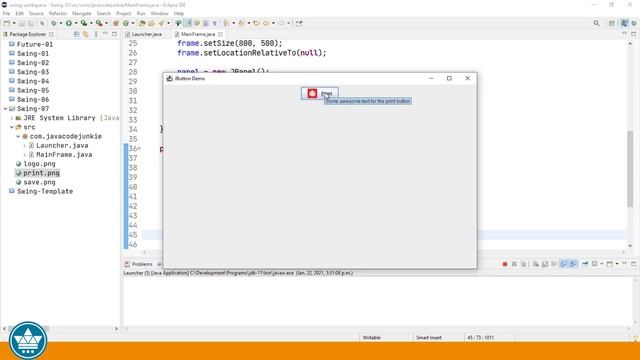Screen dimensions: 640x360
Task: Click Print button in JButton Demo window
Action: tap(320, 93)
